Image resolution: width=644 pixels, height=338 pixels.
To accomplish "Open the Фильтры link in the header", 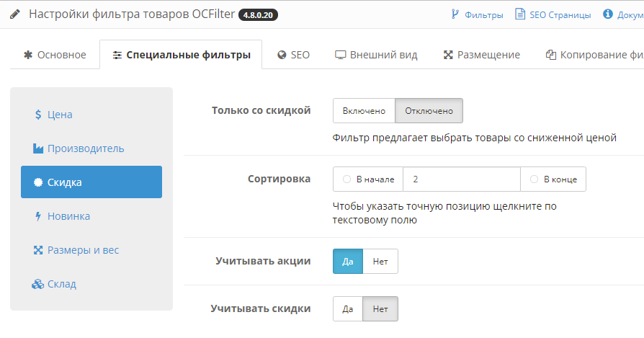I will [476, 15].
